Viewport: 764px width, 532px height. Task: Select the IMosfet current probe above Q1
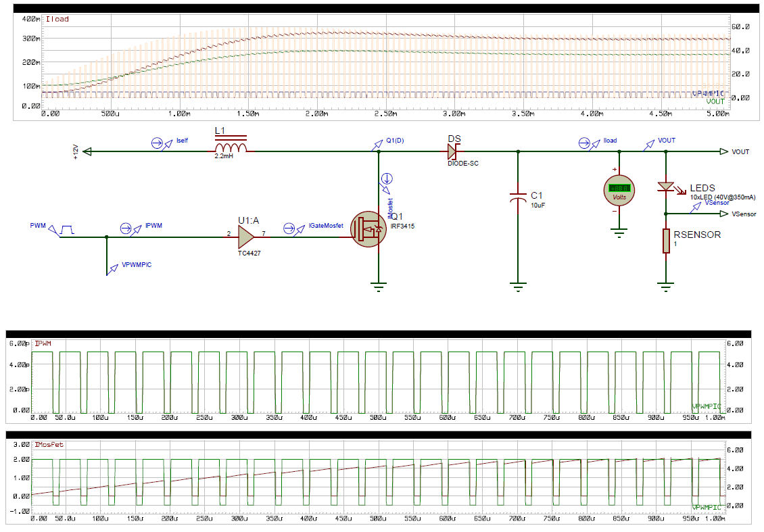point(386,183)
